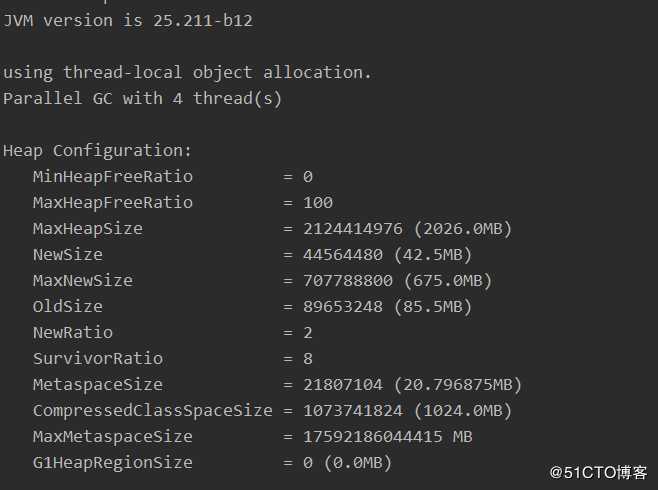
Task: Click the G1HeapRegionSize label
Action: click(112, 462)
